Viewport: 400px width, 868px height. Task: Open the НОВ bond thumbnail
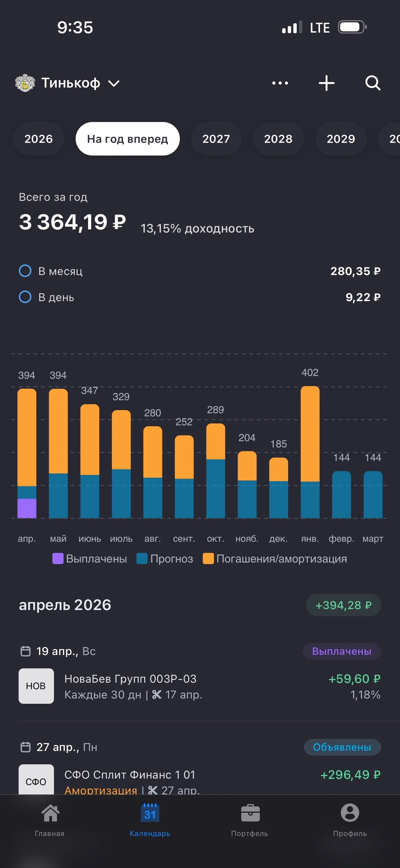36,686
